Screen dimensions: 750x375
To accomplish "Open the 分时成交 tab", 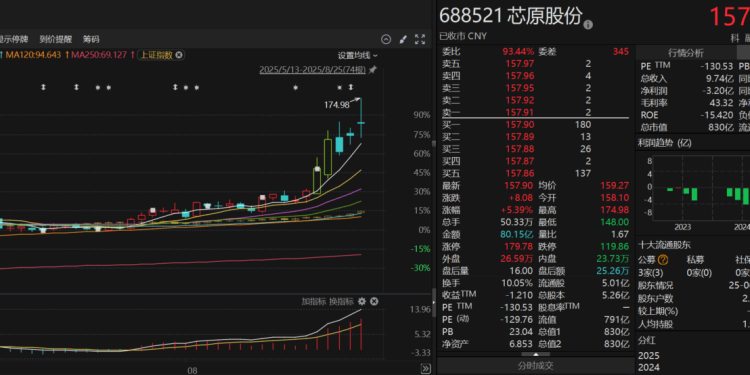I will click(536, 366).
